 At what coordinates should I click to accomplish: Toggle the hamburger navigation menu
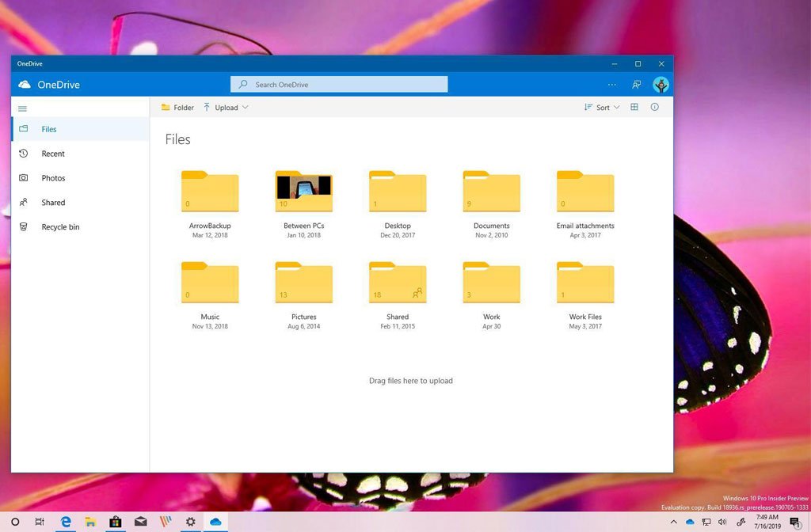tap(23, 108)
